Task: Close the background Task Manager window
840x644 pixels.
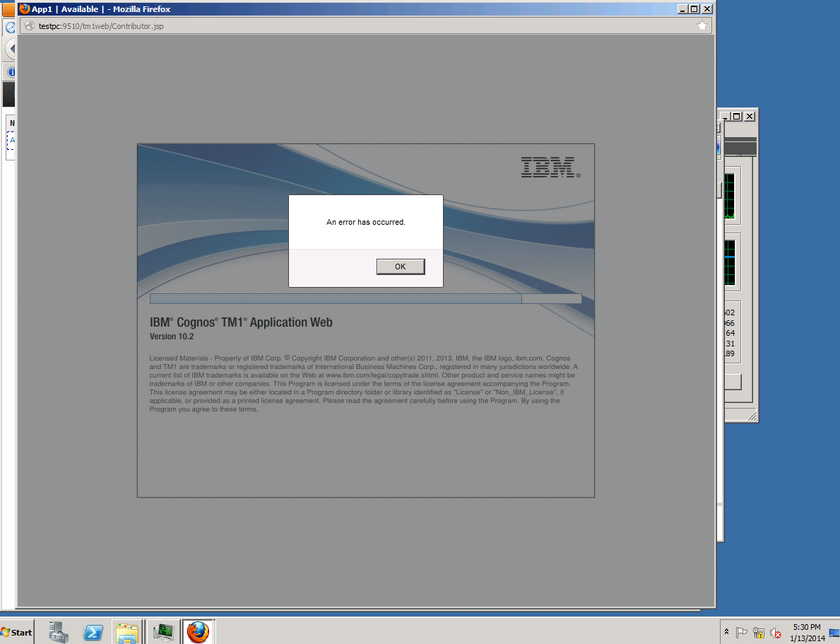Action: tap(750, 116)
